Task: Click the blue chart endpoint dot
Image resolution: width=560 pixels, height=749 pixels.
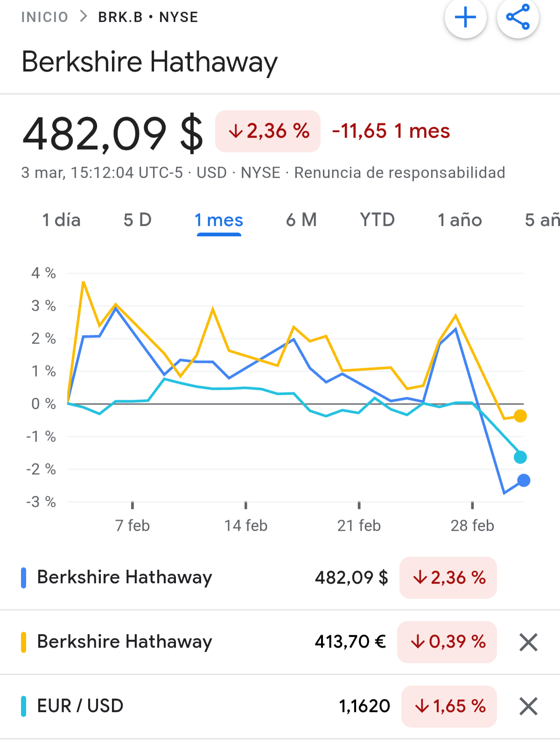Action: [x=524, y=480]
